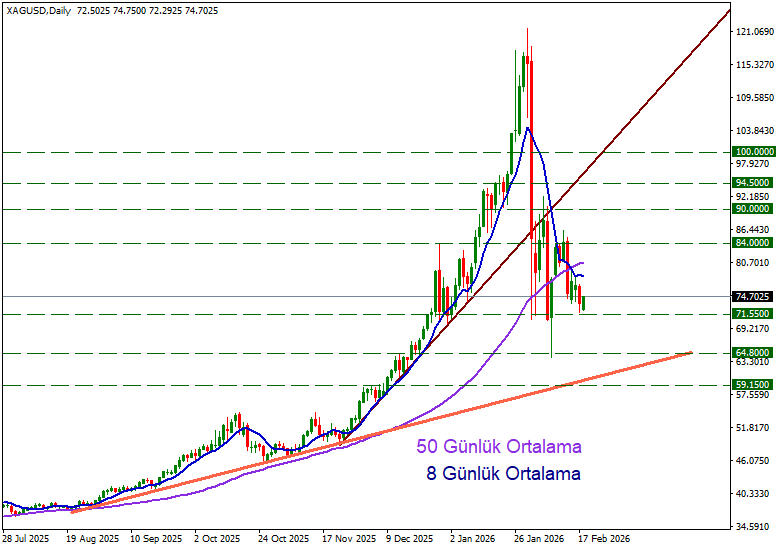Select the 26 Jan 2026 date marker
776x550 pixels.
[539, 537]
